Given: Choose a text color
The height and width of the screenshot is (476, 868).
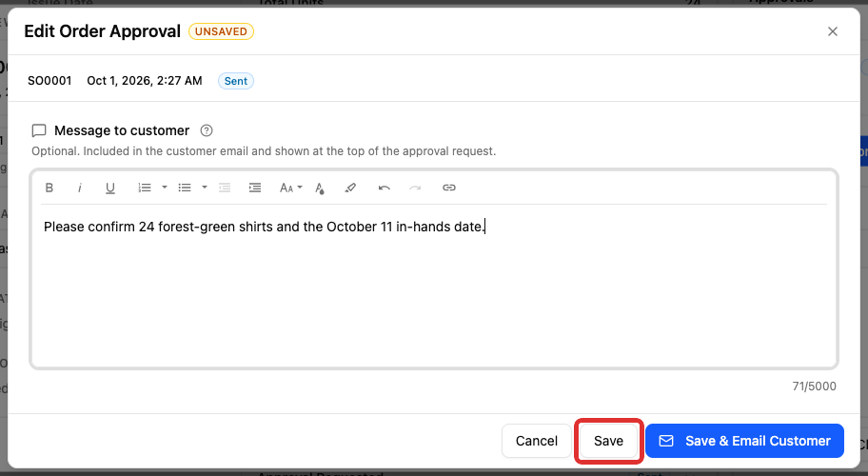Looking at the screenshot, I should 320,188.
